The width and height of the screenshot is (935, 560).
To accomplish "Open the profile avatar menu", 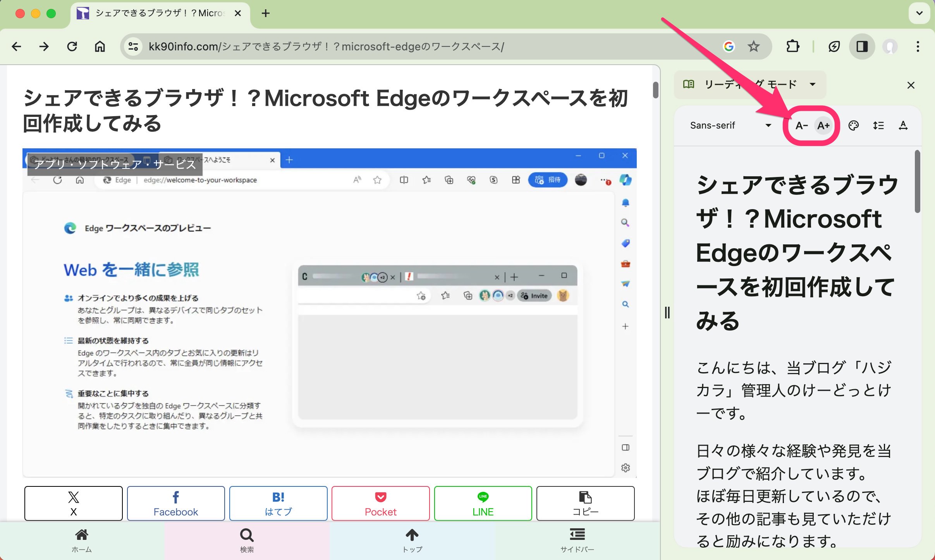I will click(890, 46).
